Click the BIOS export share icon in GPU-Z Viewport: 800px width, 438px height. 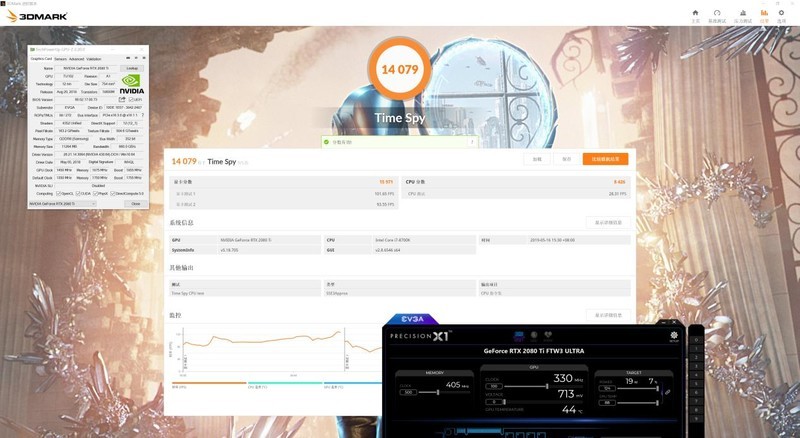point(122,100)
